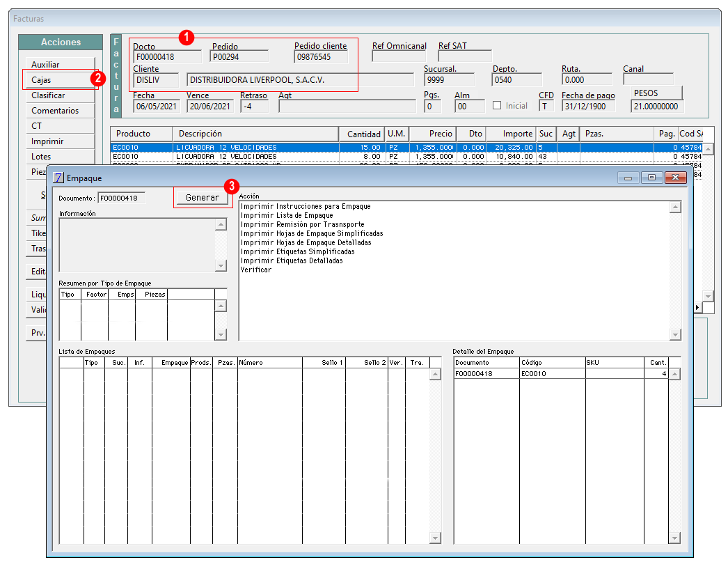Click Importe column header
This screenshot has width=728, height=562.
point(511,134)
